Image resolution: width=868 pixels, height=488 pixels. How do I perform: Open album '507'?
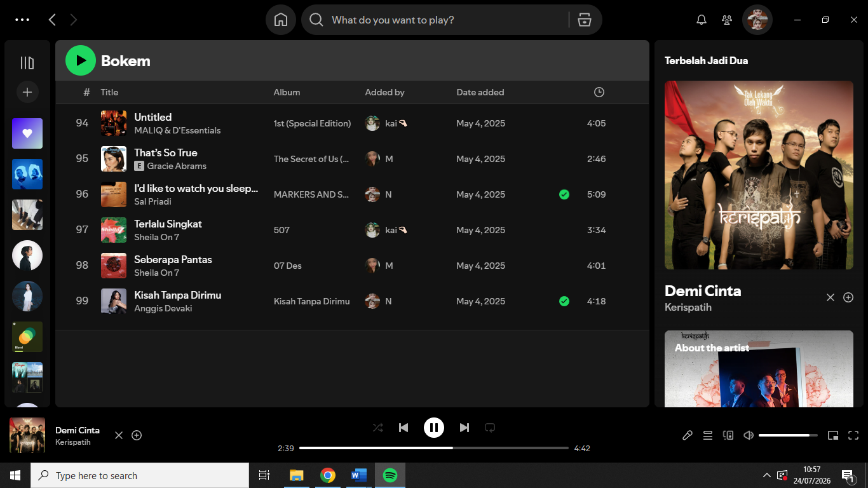[281, 230]
